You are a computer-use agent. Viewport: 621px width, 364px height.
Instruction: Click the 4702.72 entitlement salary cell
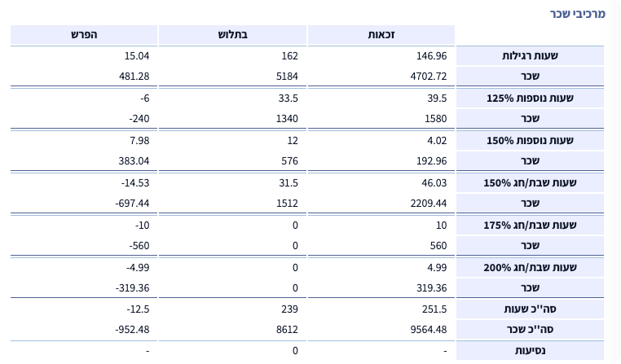coord(429,77)
